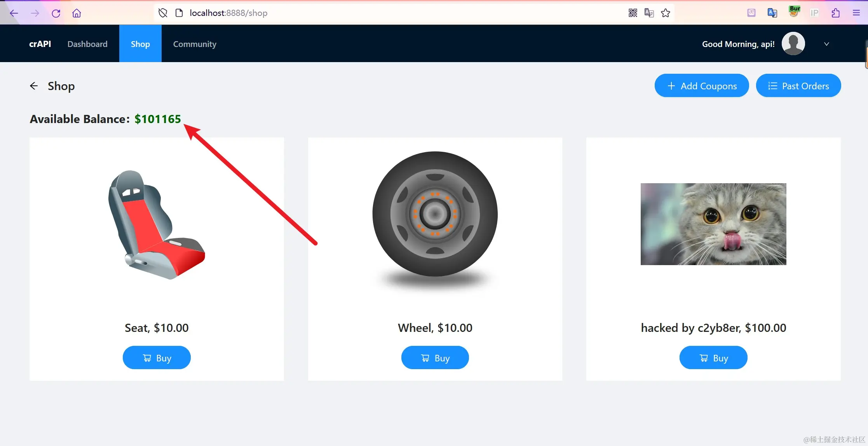Buy the Seat product
The width and height of the screenshot is (868, 446).
157,358
